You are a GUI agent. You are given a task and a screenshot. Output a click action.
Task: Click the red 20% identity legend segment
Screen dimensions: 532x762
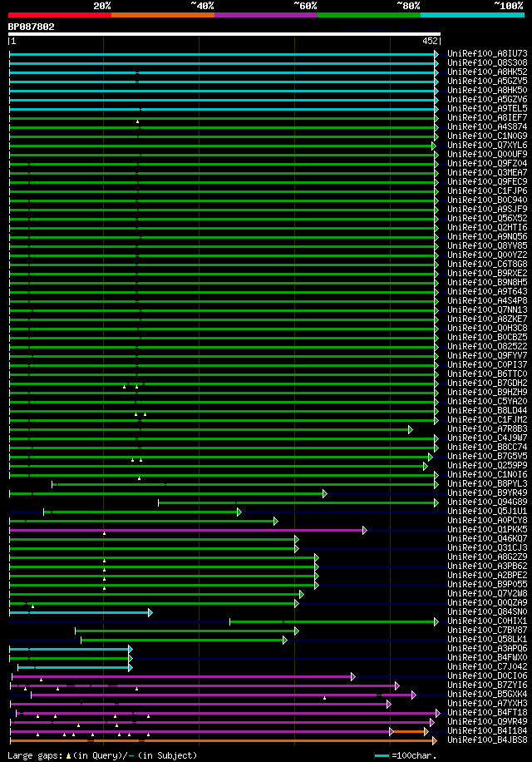click(x=60, y=15)
